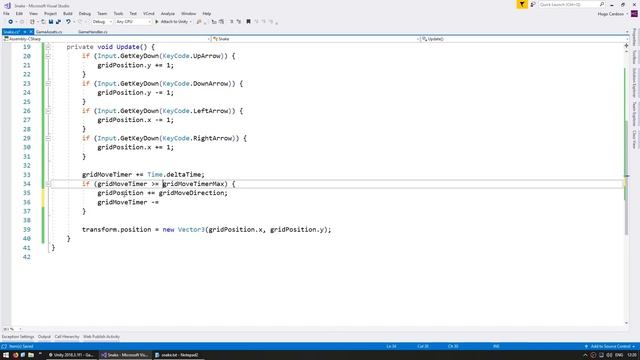Collapse the gridMoveTimer if block at line 34
Image resolution: width=640 pixels, height=360 pixels.
pyautogui.click(x=48, y=184)
